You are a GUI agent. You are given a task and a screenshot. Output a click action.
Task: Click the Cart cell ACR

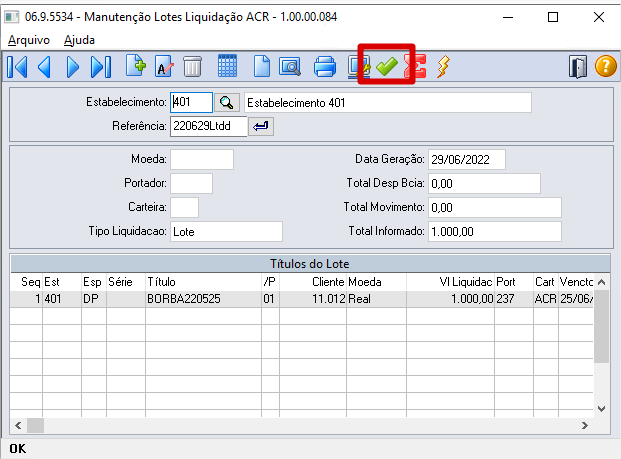click(x=546, y=299)
